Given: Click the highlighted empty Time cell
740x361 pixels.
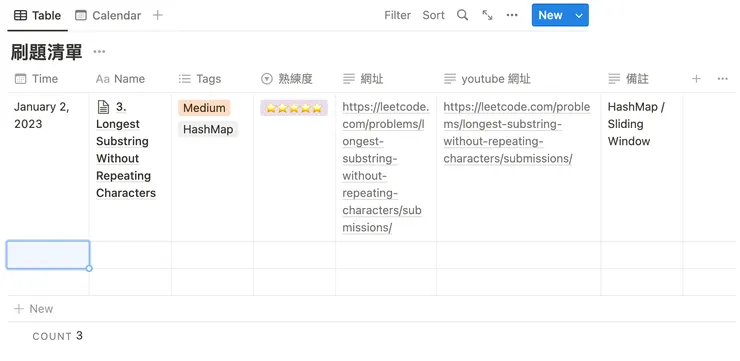Looking at the screenshot, I should tap(48, 255).
